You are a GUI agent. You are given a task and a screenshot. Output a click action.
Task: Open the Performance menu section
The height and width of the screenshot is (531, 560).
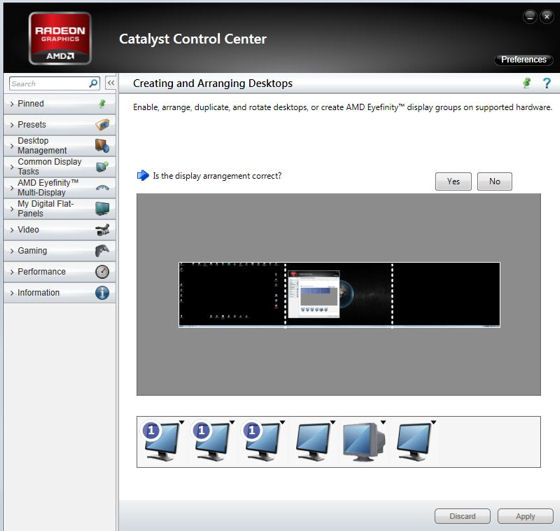pos(60,272)
